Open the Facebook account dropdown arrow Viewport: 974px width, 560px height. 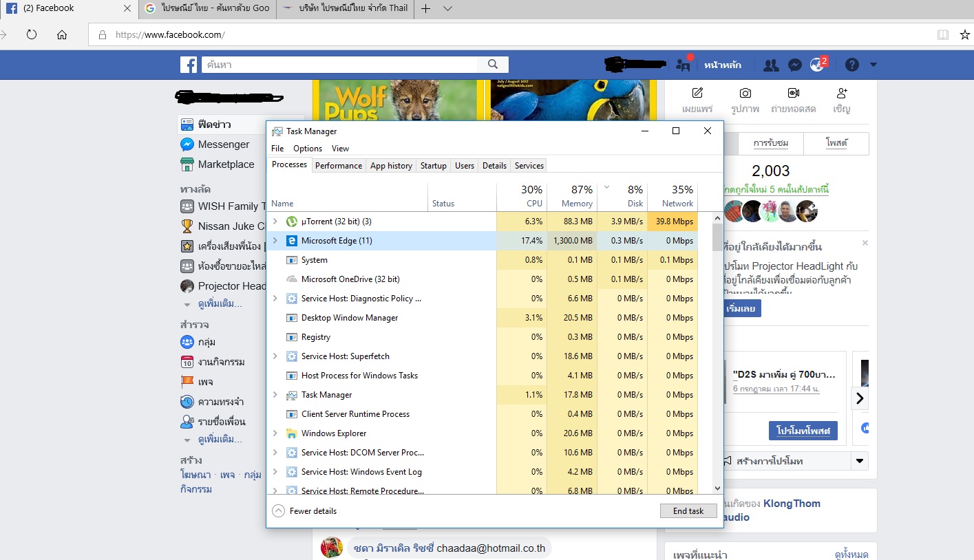click(874, 65)
